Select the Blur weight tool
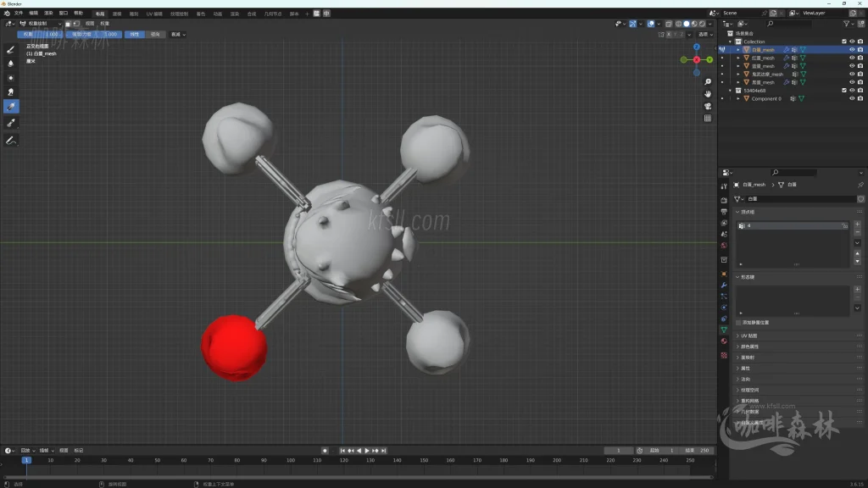868x488 pixels. click(x=11, y=64)
